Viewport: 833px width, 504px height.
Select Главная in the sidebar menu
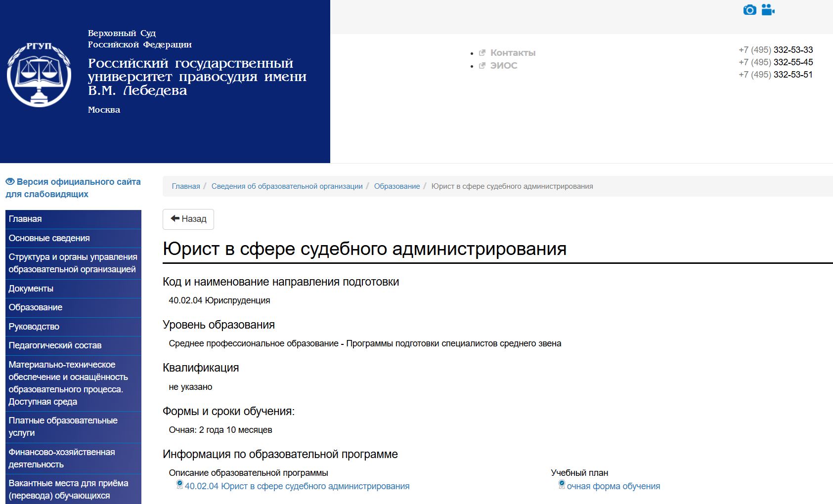point(73,219)
